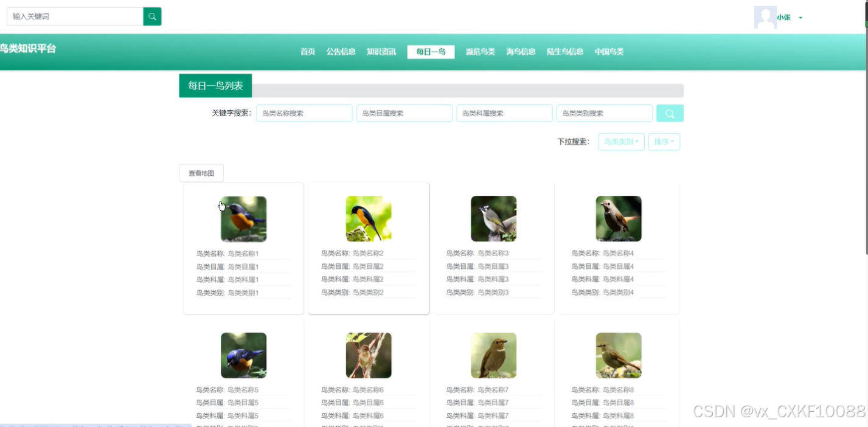Focus the 鸟类类别搜索 input field
This screenshot has height=427, width=868.
[605, 113]
